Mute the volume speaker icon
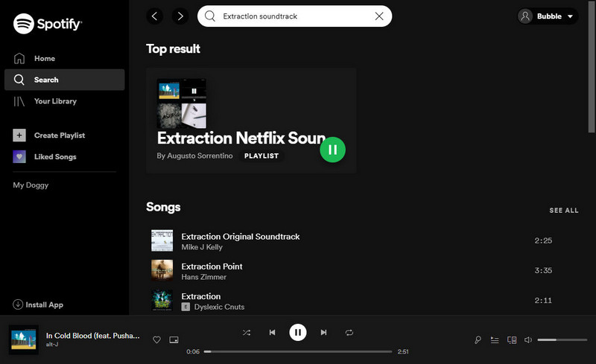 pos(528,339)
